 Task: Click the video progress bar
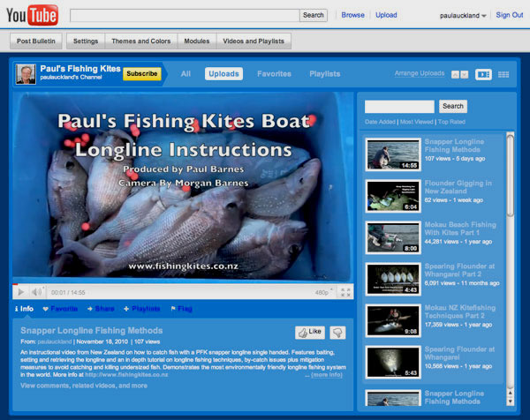183,285
